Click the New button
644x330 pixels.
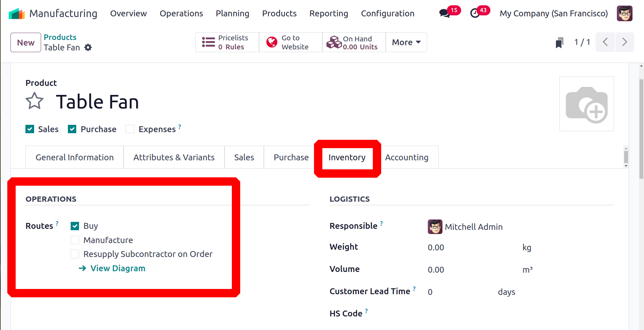click(x=26, y=42)
